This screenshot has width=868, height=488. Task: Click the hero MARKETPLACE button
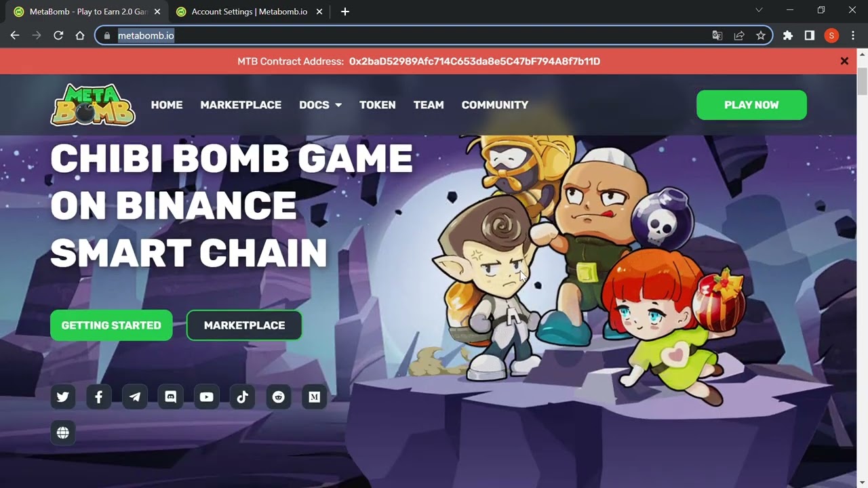pyautogui.click(x=244, y=325)
